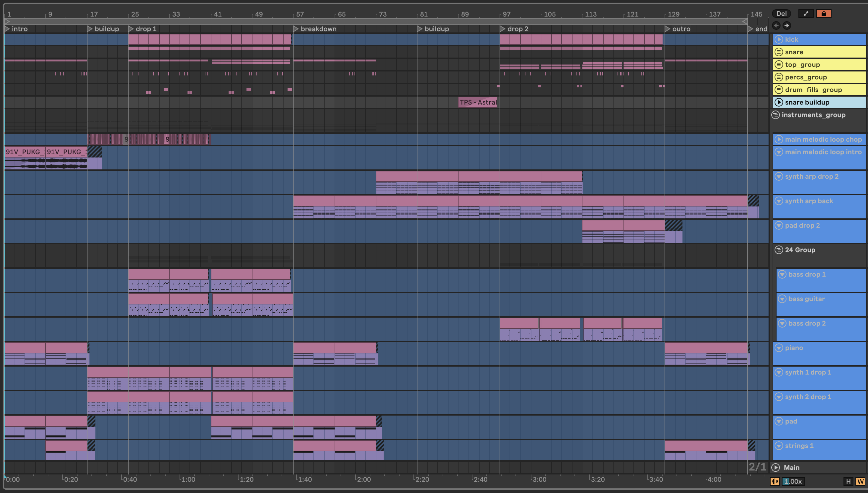
Task: Toggle the H height-optimize button
Action: coord(848,481)
